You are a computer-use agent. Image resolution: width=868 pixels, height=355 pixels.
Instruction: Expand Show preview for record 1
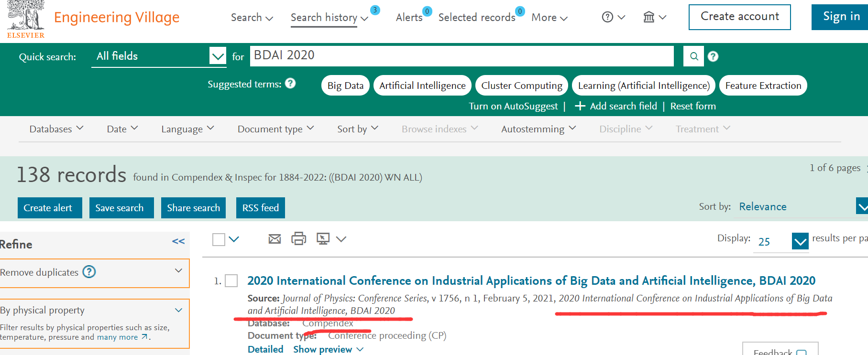(329, 349)
